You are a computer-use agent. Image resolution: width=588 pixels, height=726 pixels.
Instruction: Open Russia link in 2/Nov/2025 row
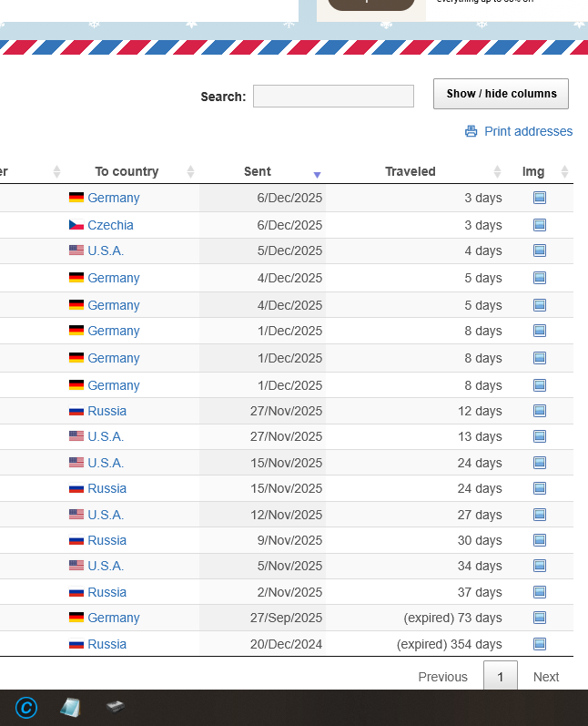point(106,592)
